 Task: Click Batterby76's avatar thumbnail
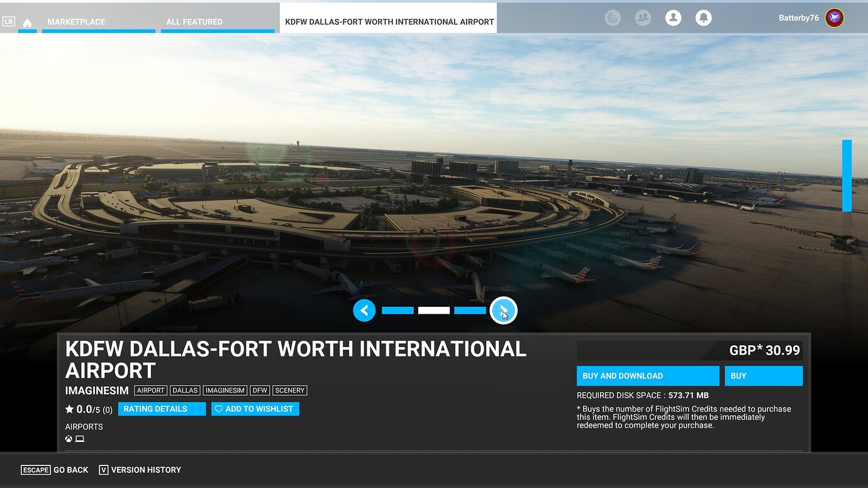click(834, 18)
